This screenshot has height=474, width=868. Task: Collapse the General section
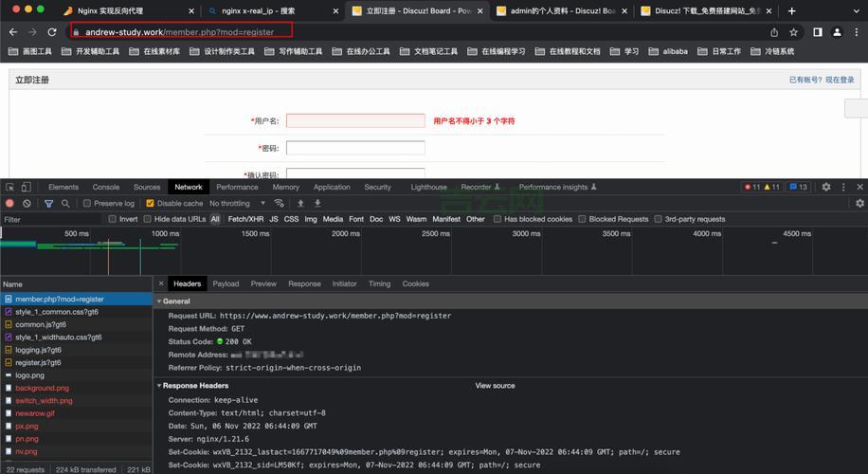pos(159,301)
